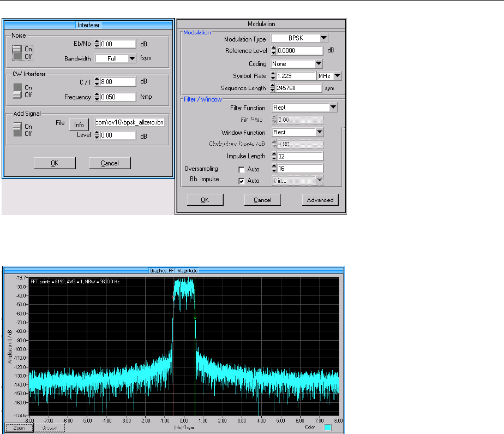Uncheck the Bb. Impulse Auto checkbox

[x=241, y=180]
